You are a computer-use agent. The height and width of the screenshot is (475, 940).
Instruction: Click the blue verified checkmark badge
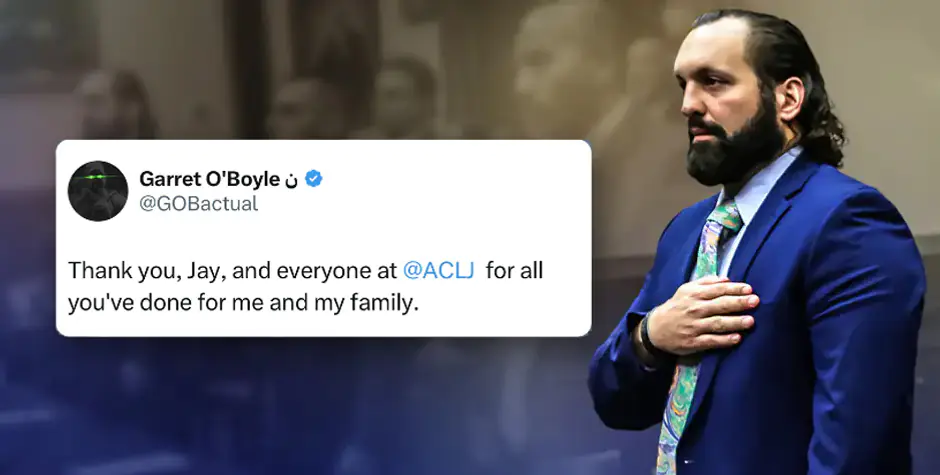(x=314, y=179)
